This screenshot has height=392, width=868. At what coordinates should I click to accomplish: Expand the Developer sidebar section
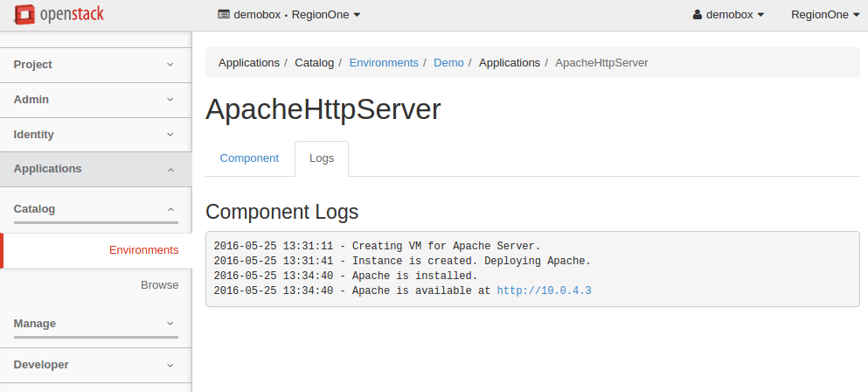(95, 365)
